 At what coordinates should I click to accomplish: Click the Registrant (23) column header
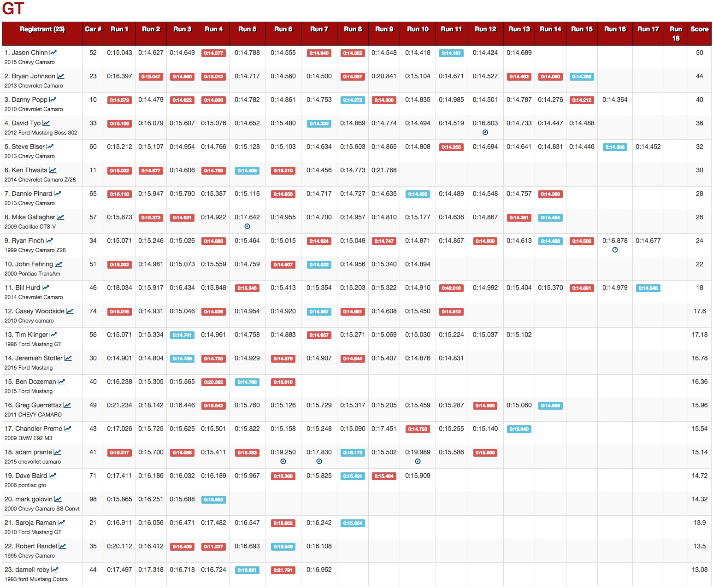coord(42,29)
